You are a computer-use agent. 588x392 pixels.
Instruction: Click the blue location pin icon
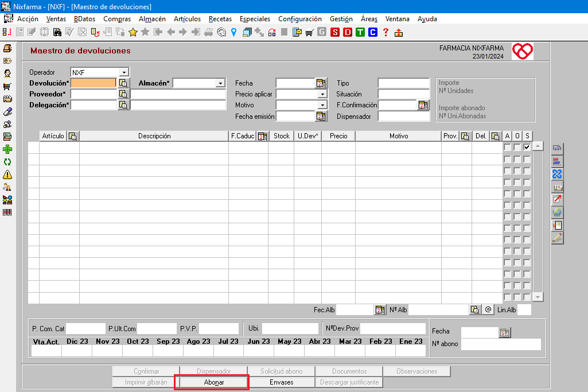(x=233, y=32)
